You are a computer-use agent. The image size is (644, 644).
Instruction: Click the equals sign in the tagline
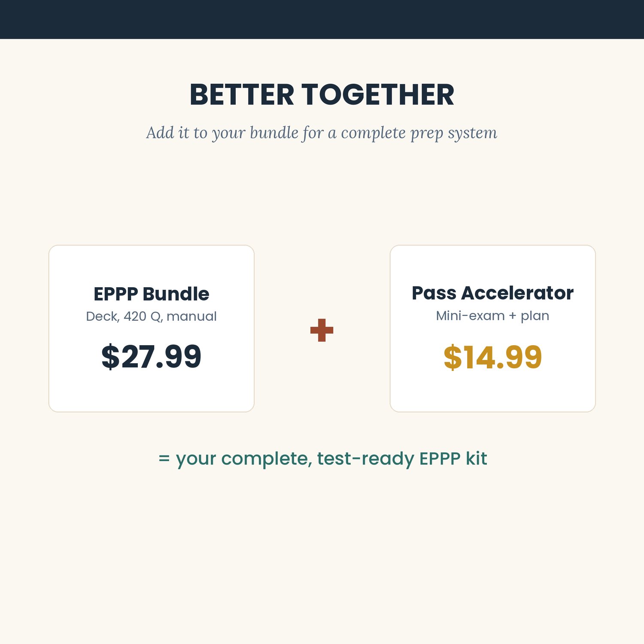[x=164, y=459]
